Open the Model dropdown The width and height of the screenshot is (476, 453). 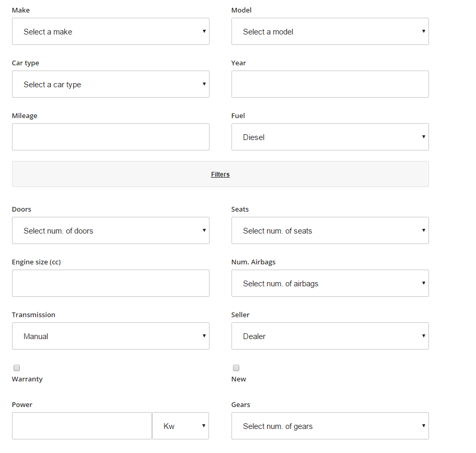tap(330, 31)
